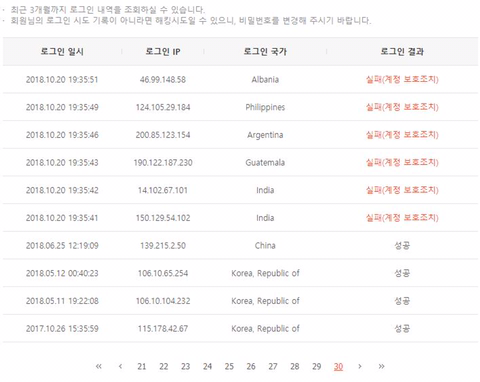
Task: Go to first page with double-left arrow
Action: pos(99,366)
